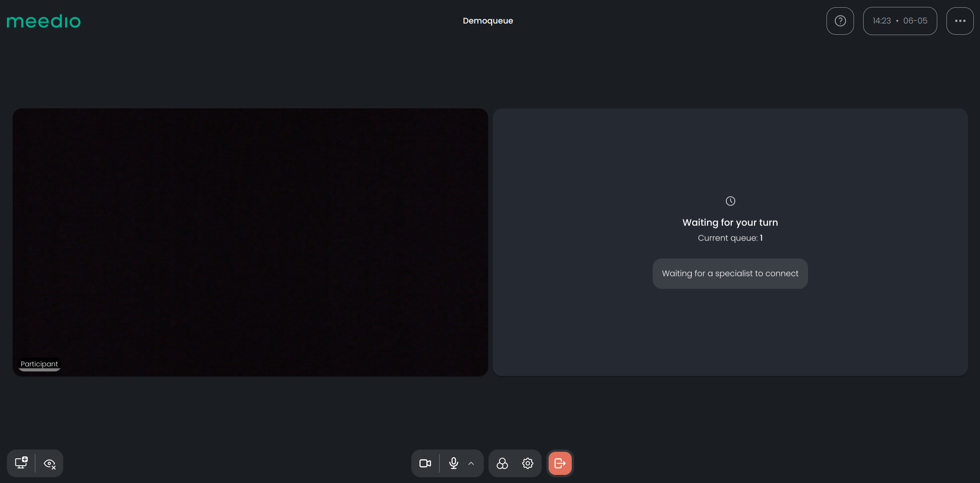
Task: Click the Demoqueue room title
Action: coord(488,21)
